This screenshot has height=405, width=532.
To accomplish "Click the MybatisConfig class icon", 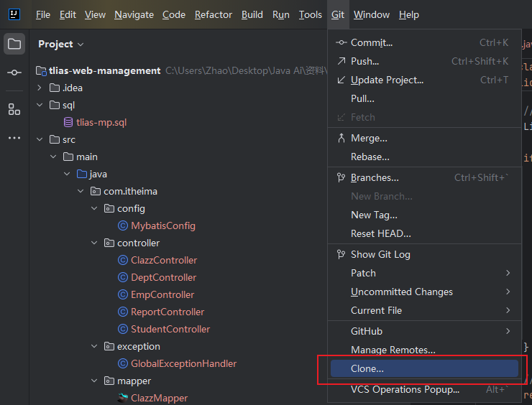I will tap(122, 225).
